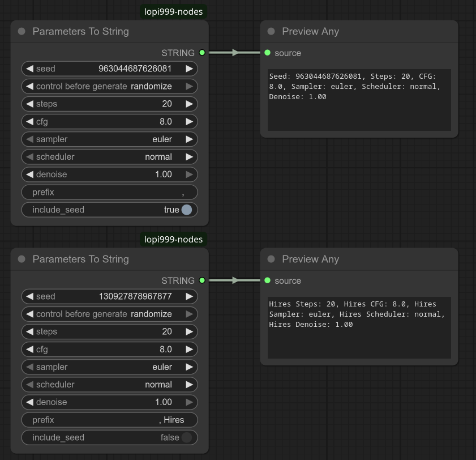Toggle include_seed true switch in top node
Screen dimensions: 476x460
click(186, 210)
